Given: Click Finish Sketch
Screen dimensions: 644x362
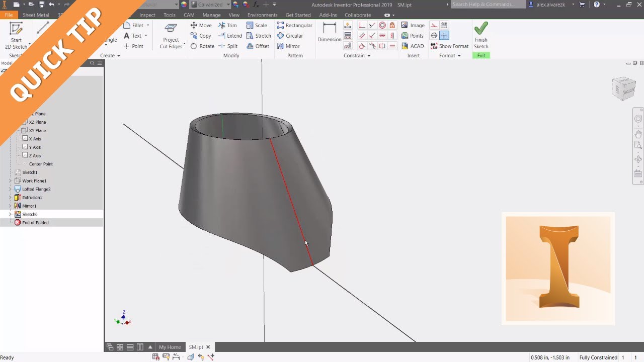Looking at the screenshot, I should (x=481, y=35).
